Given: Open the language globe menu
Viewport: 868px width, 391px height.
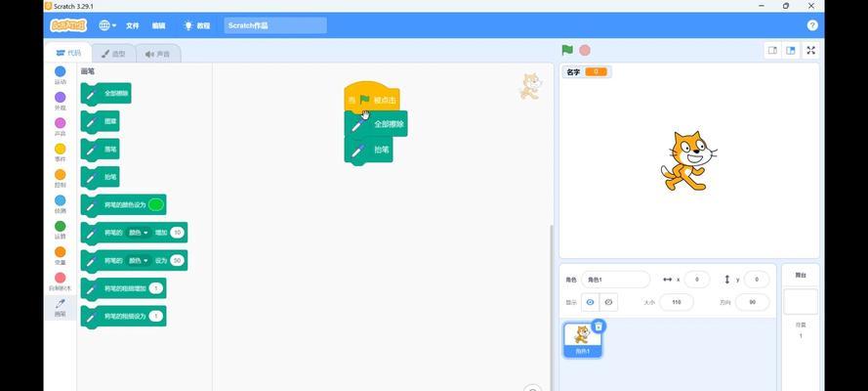Looking at the screenshot, I should [107, 25].
